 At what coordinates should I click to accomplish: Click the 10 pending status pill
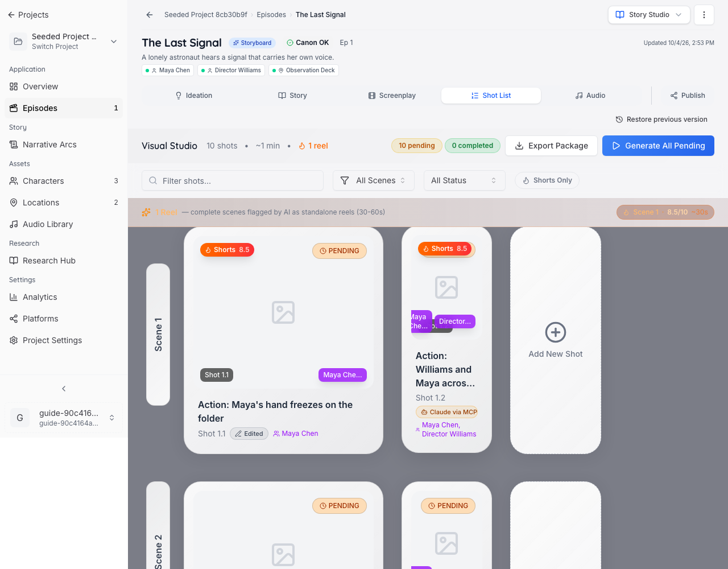click(x=417, y=146)
